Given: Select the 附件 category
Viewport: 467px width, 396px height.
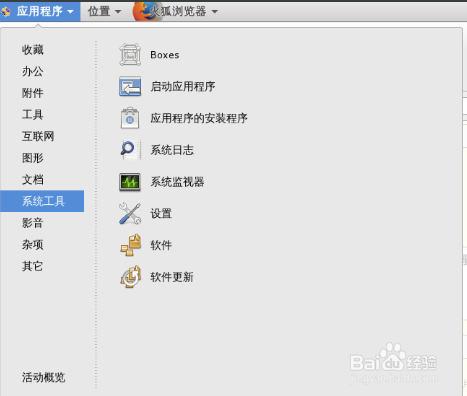Looking at the screenshot, I should click(33, 93).
